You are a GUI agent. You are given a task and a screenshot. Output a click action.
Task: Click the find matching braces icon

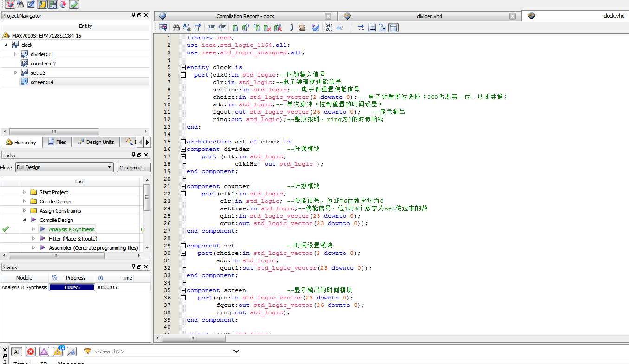click(x=198, y=27)
